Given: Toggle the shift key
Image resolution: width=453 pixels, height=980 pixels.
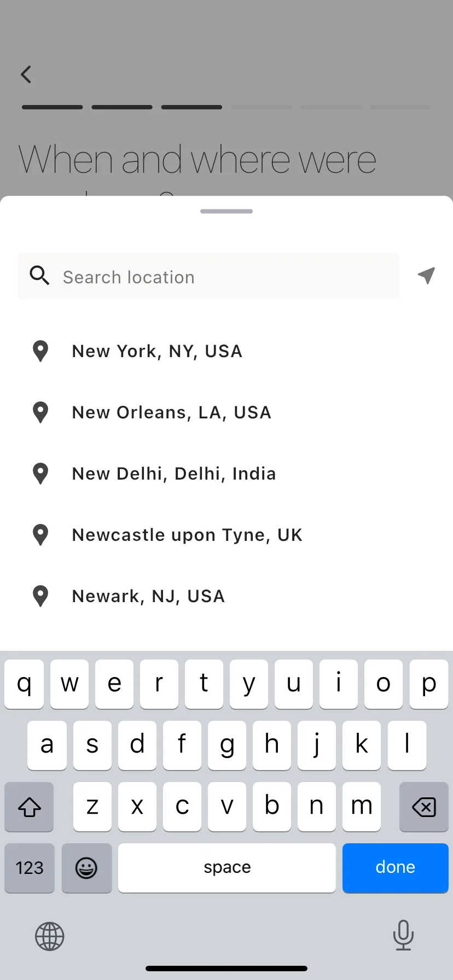Looking at the screenshot, I should (x=30, y=807).
